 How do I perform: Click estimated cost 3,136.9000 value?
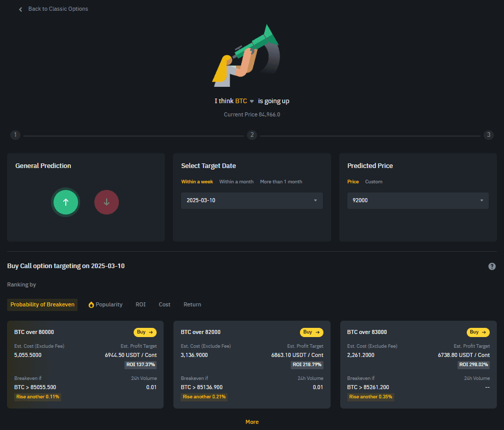(x=194, y=355)
